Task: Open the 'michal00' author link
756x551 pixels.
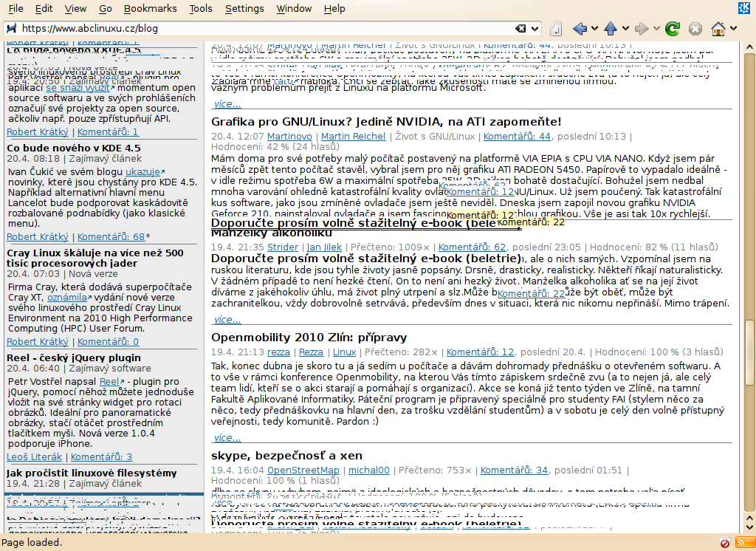Action: pyautogui.click(x=369, y=470)
